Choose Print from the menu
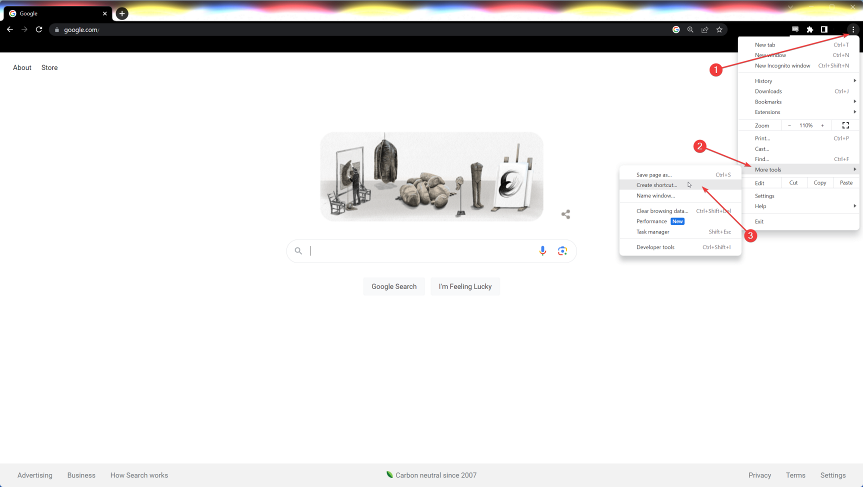Viewport: 863px width, 487px height. click(x=799, y=138)
